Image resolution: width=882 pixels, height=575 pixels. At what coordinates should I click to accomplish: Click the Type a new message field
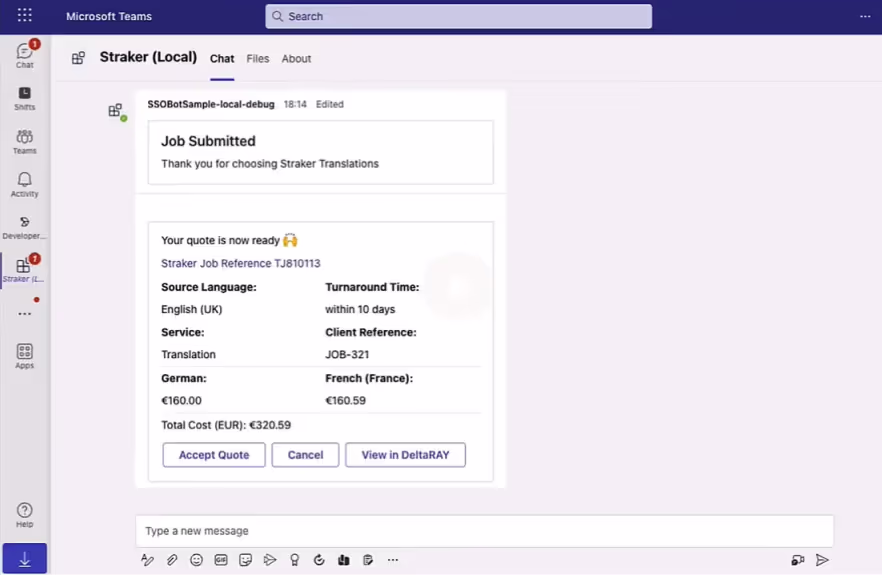pos(484,531)
